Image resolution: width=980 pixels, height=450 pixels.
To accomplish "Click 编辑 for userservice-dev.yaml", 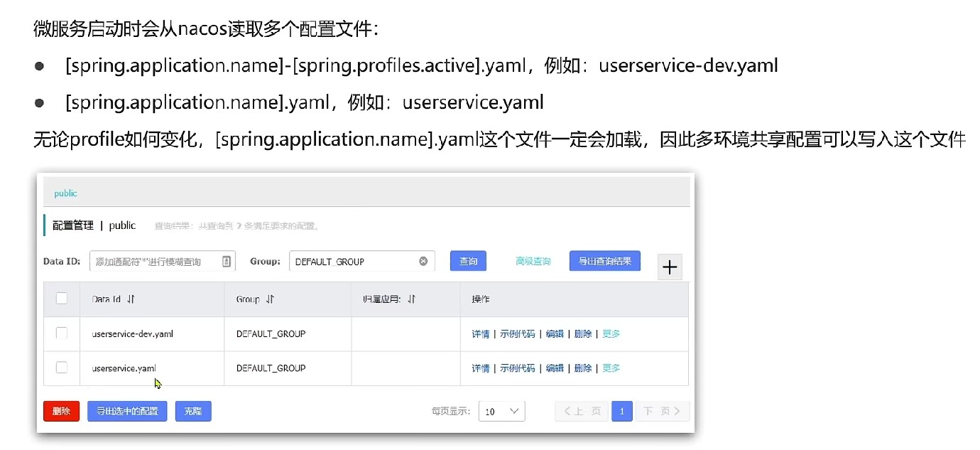I will tap(555, 333).
